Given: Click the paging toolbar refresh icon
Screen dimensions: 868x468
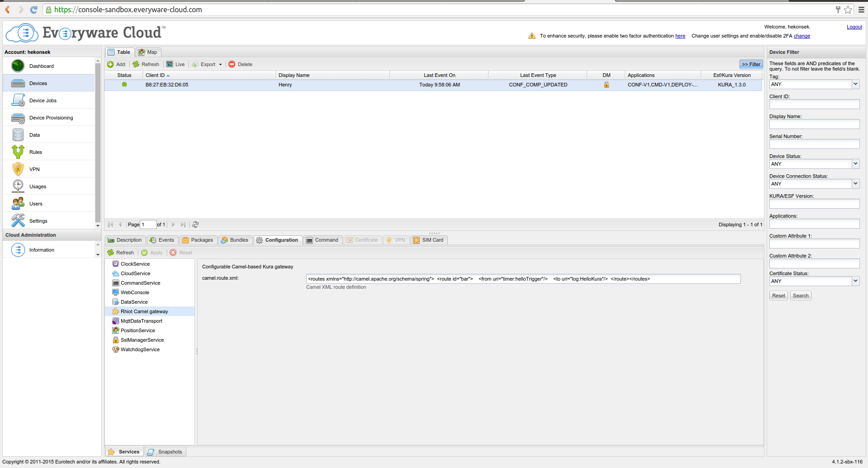Looking at the screenshot, I should click(195, 224).
